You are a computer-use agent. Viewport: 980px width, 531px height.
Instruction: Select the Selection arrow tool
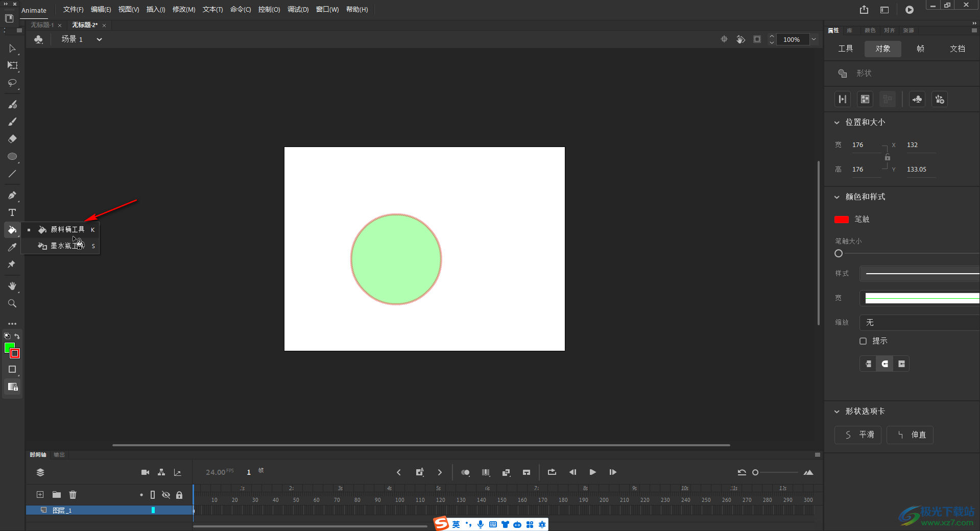[x=12, y=49]
